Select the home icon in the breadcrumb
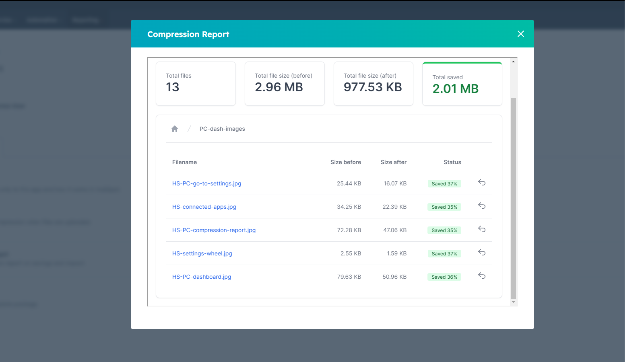Screen dimensions: 644x362 175,128
